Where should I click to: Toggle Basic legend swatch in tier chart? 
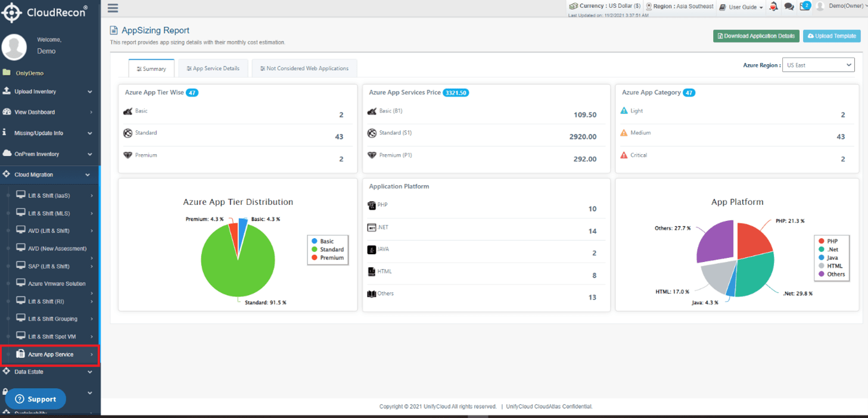[x=314, y=241]
